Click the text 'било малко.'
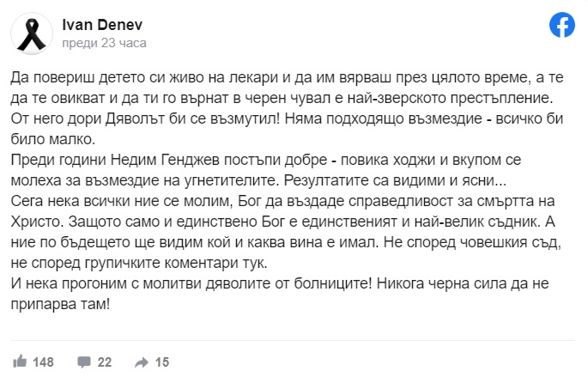 (x=53, y=139)
